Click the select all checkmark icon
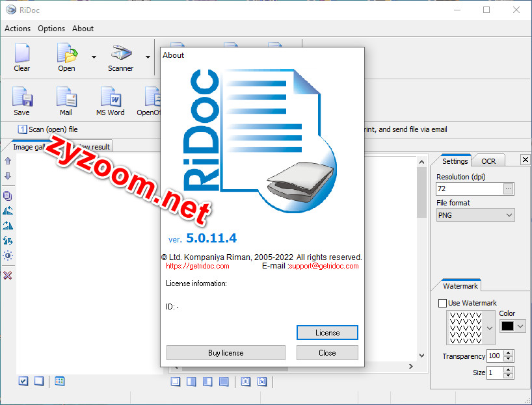Image resolution: width=532 pixels, height=405 pixels. [x=23, y=381]
